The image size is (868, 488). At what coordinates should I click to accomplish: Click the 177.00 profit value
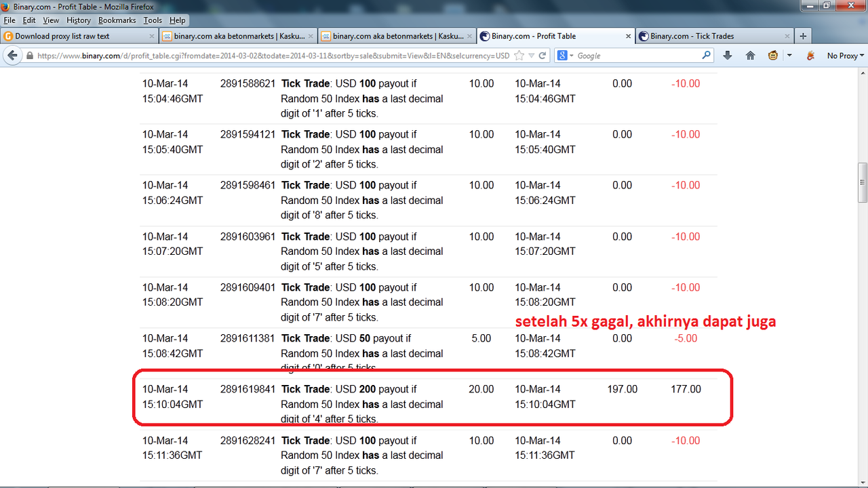(x=686, y=389)
